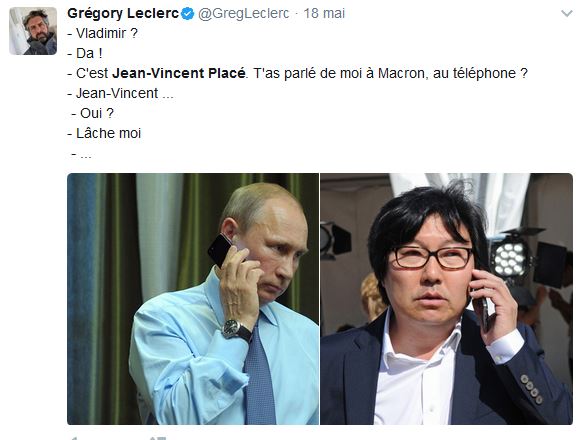The image size is (583, 440).
Task: Click the Grégory Leclerc display name
Action: point(123,13)
